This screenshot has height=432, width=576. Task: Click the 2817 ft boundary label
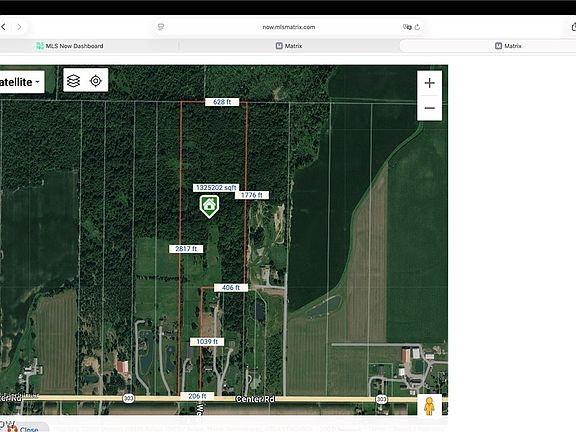point(186,249)
